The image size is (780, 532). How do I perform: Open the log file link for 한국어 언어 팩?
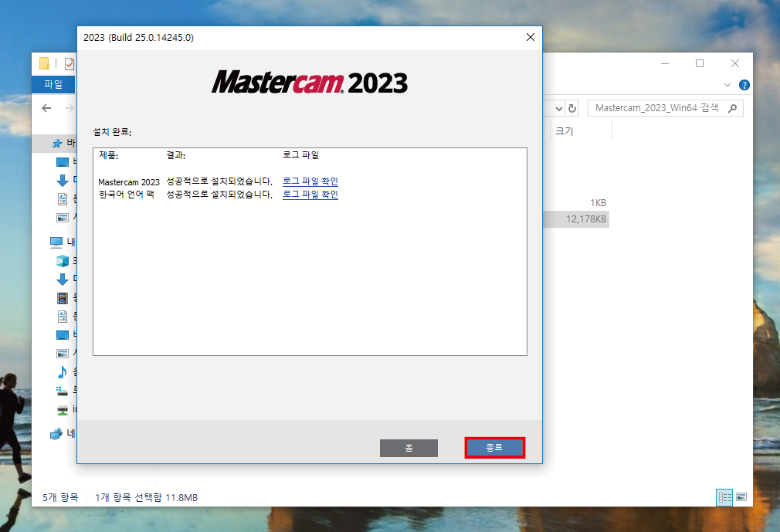(x=310, y=194)
